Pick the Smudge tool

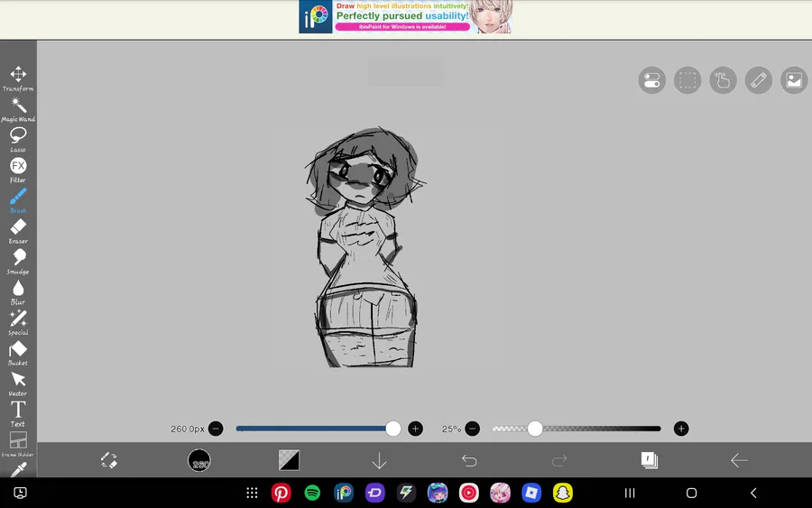18,262
